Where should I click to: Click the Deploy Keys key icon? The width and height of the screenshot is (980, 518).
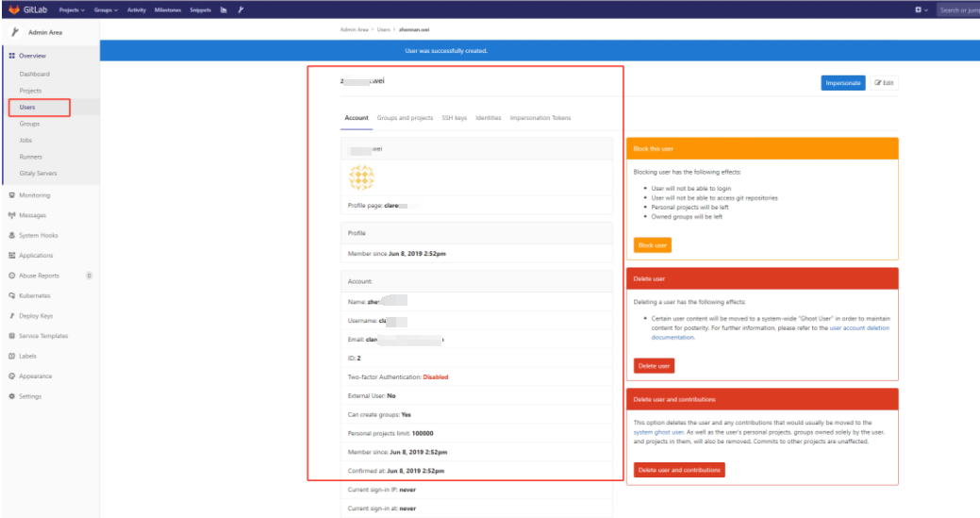12,315
